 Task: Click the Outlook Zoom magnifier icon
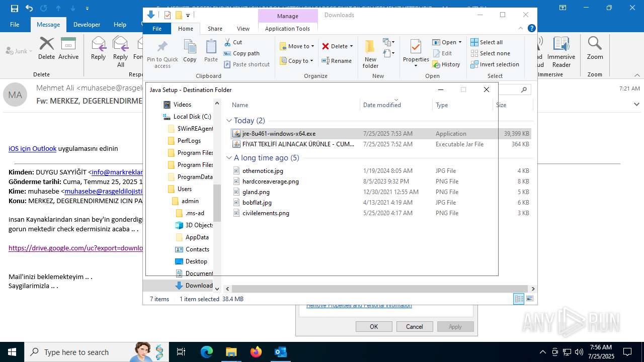[595, 44]
